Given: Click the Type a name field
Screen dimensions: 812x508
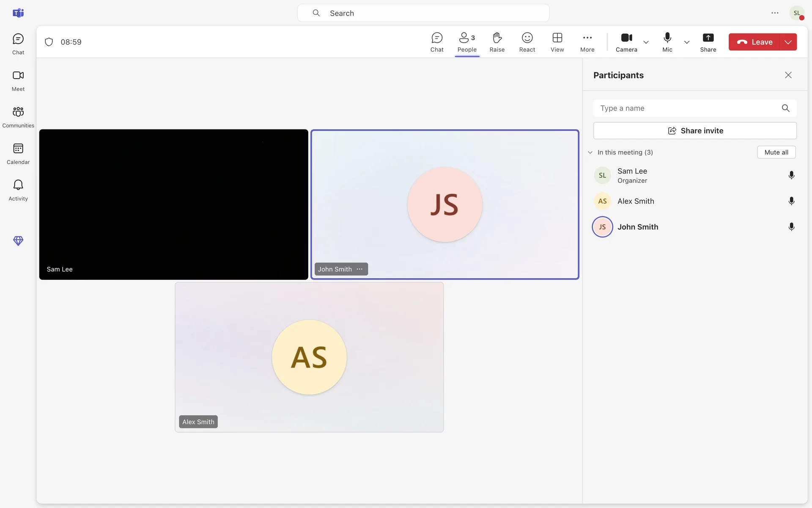Looking at the screenshot, I should pyautogui.click(x=687, y=108).
